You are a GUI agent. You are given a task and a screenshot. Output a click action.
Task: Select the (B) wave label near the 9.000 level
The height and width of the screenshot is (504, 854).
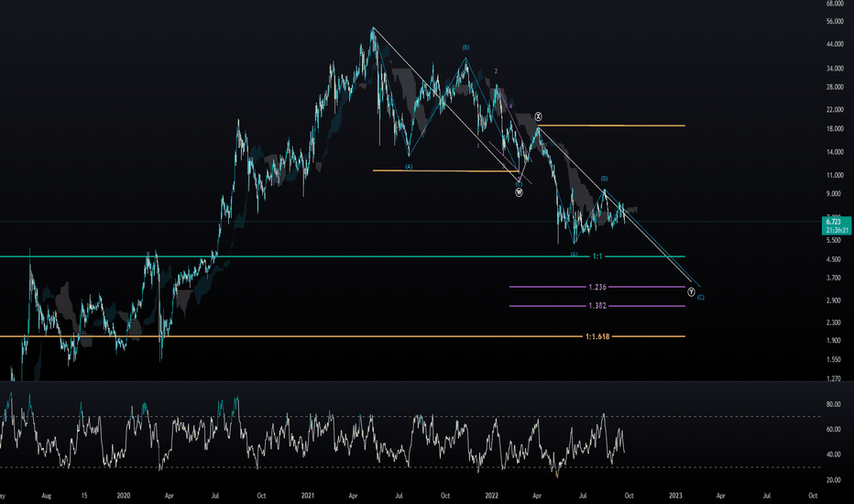[604, 179]
